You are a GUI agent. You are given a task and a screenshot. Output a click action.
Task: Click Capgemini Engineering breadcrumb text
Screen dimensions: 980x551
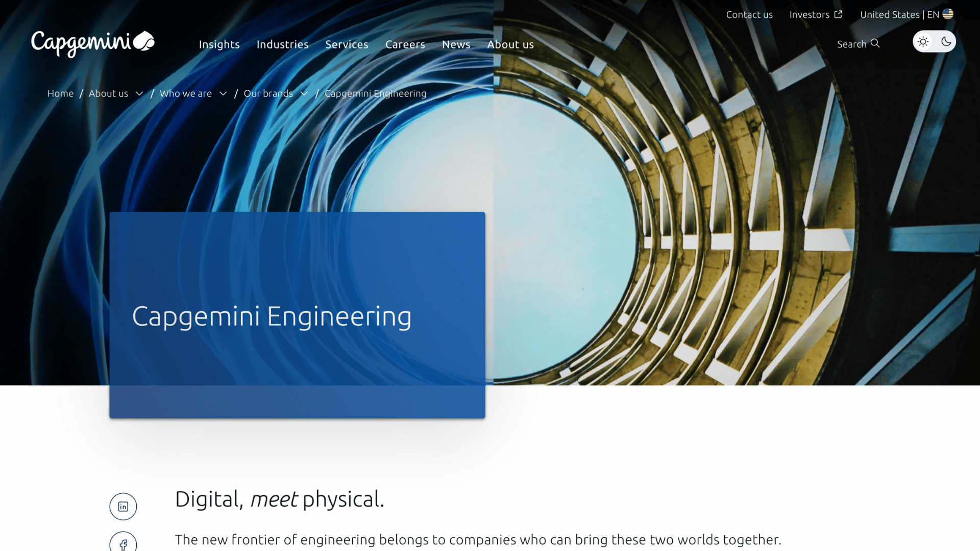tap(375, 93)
